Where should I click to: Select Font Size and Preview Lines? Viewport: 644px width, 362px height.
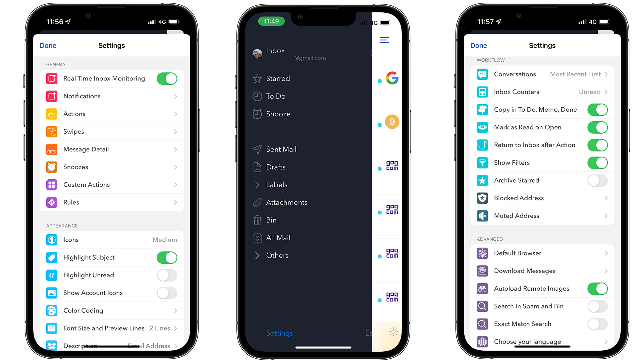(x=111, y=328)
